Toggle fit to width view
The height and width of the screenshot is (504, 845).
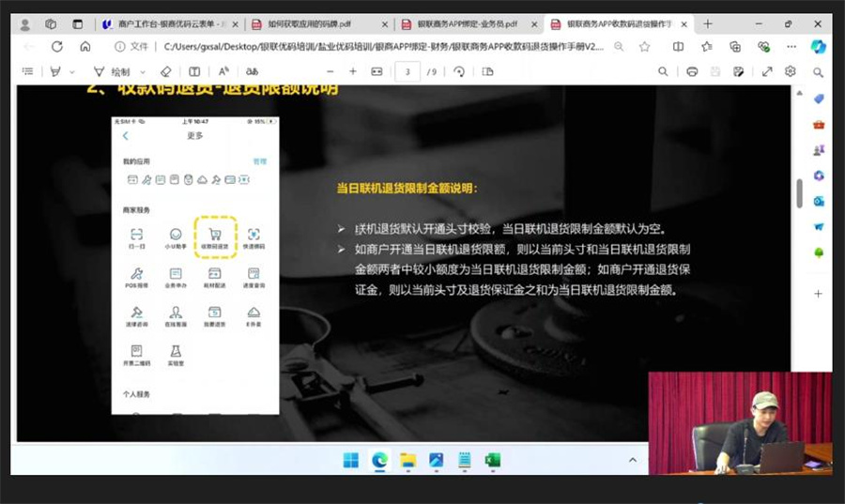pyautogui.click(x=376, y=71)
